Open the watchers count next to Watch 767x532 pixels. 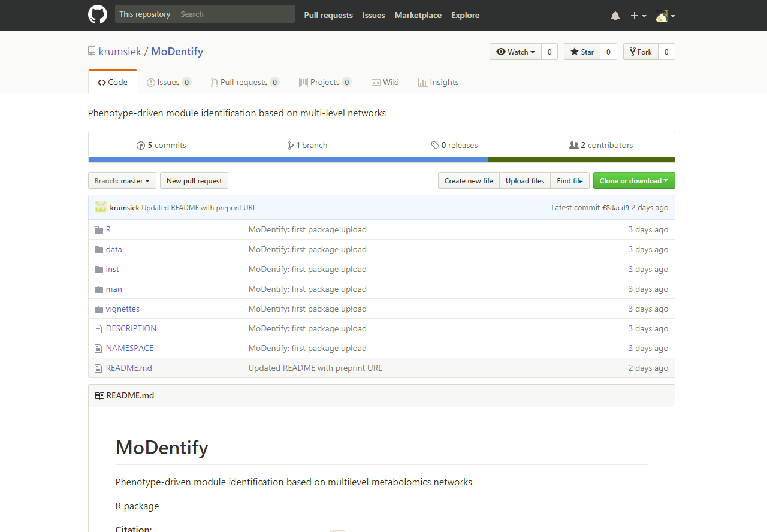(549, 52)
